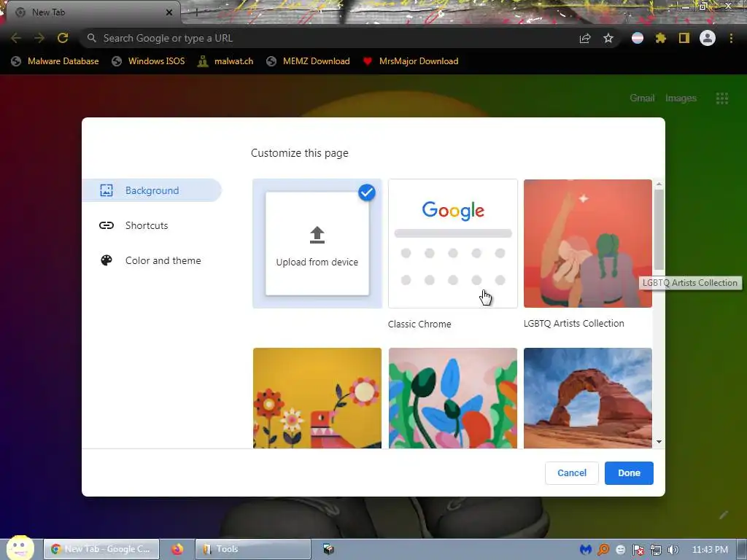Screen dimensions: 747x560
Task: Click the Upload from device tile
Action: [x=317, y=244]
